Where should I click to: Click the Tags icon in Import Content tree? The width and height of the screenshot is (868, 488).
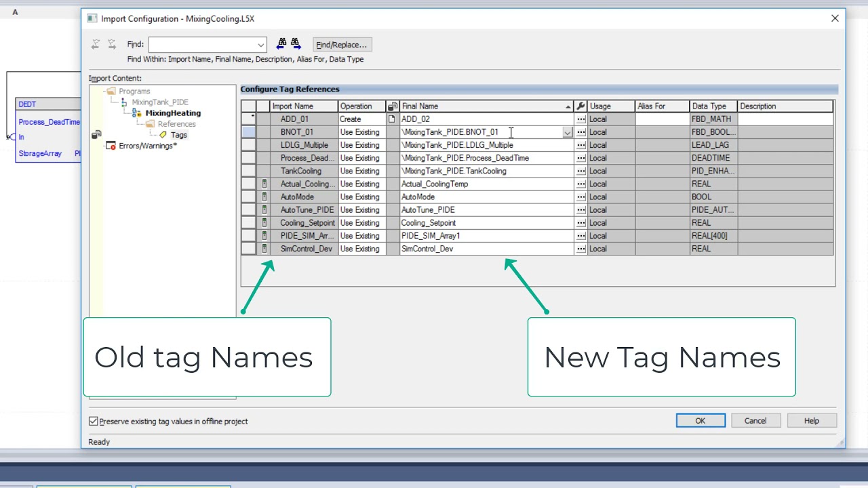click(x=163, y=135)
